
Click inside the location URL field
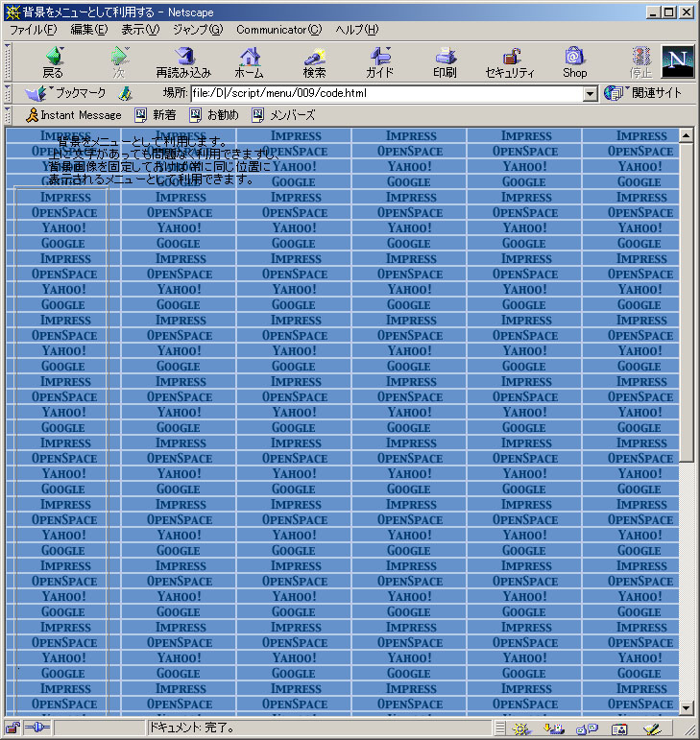[x=387, y=93]
